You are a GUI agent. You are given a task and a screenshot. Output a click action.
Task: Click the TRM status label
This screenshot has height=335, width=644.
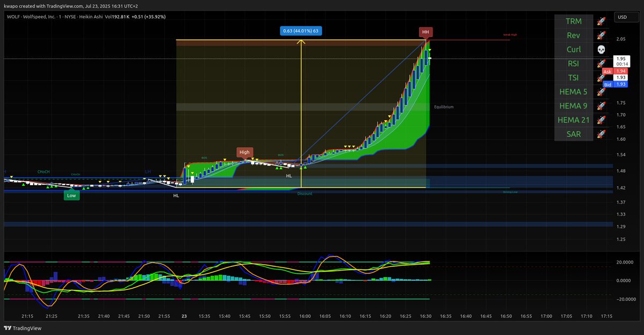point(573,21)
